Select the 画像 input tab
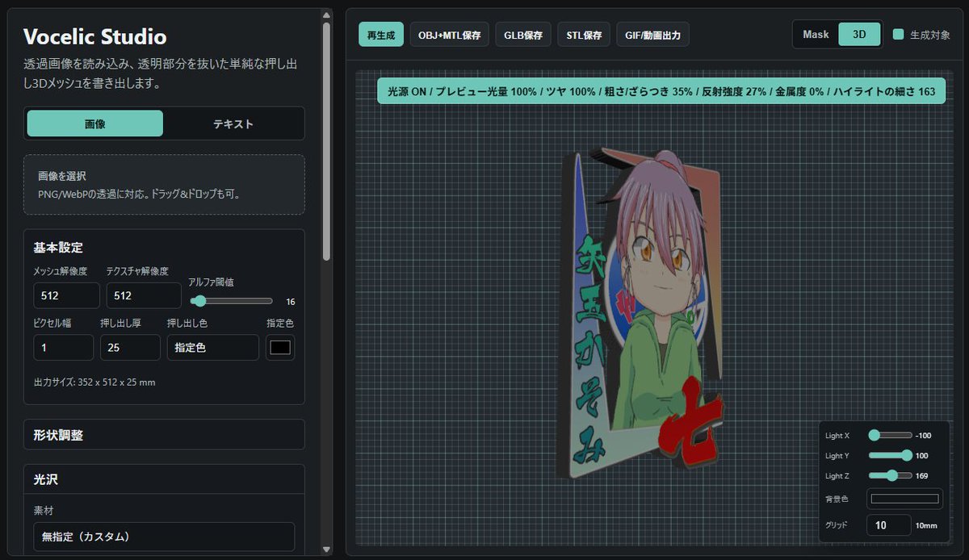Image resolution: width=969 pixels, height=560 pixels. click(95, 123)
